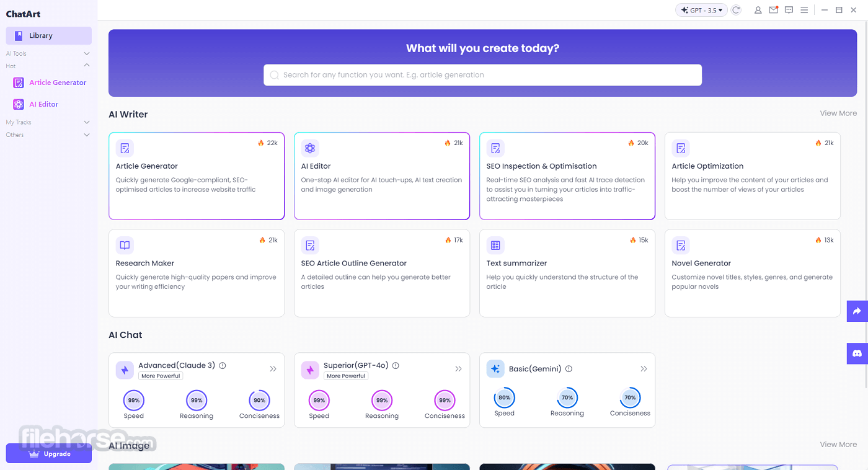The width and height of the screenshot is (868, 470).
Task: Click the SEO Article Outline Generator card icon
Action: click(310, 246)
